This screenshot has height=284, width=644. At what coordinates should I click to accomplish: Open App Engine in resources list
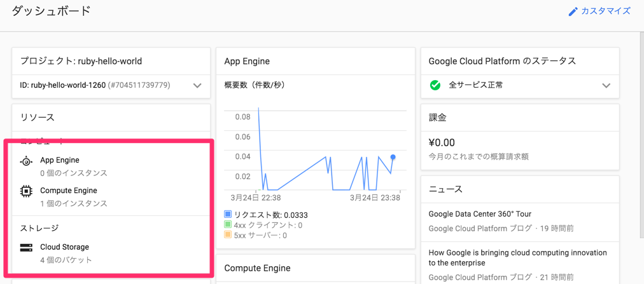tap(60, 160)
